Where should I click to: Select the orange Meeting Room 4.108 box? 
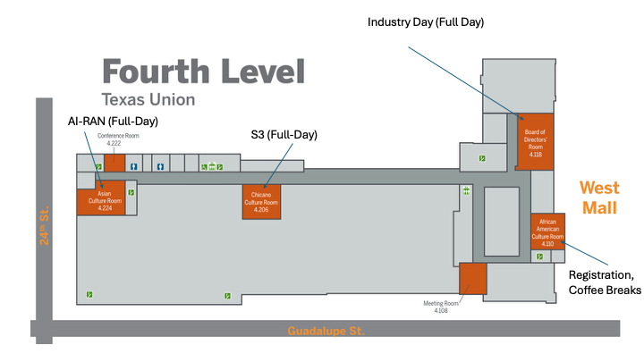tap(473, 279)
